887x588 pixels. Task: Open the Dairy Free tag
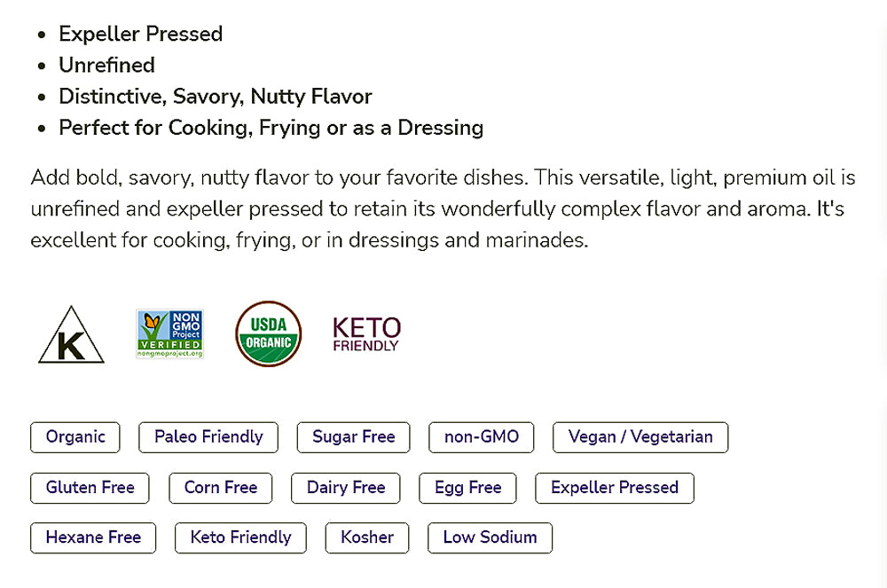tap(346, 488)
